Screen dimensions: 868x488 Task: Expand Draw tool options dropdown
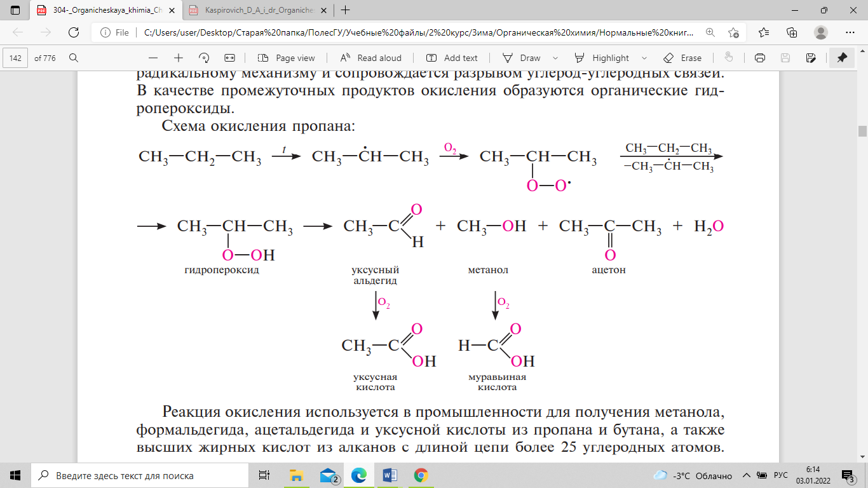click(555, 58)
